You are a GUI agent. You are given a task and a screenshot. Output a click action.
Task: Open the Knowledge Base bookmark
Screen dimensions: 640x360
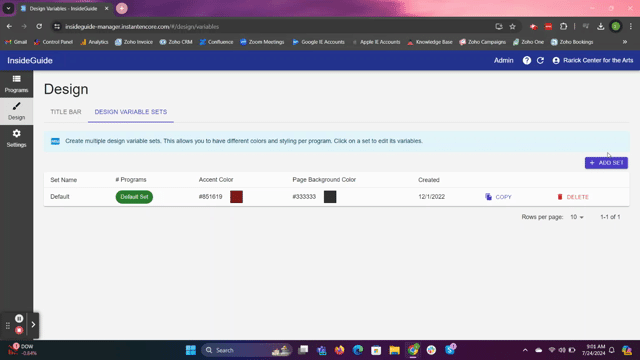coord(430,42)
